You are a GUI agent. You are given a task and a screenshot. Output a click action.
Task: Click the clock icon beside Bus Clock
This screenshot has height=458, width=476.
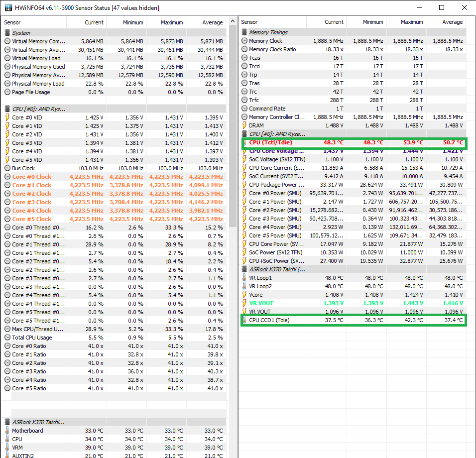click(7, 168)
